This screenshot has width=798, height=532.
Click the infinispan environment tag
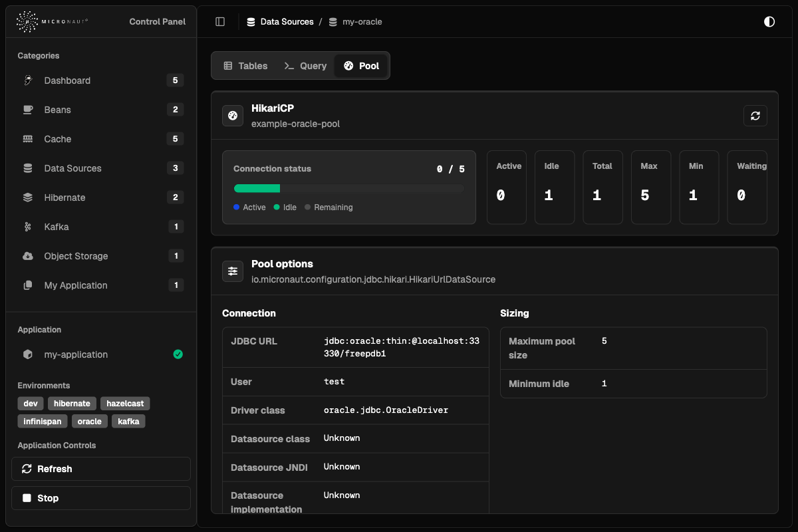pyautogui.click(x=43, y=422)
